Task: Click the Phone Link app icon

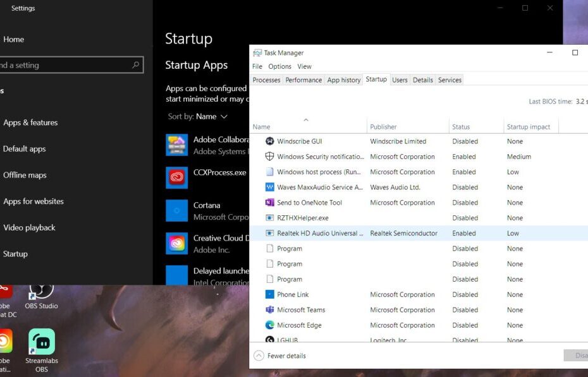Action: (269, 294)
